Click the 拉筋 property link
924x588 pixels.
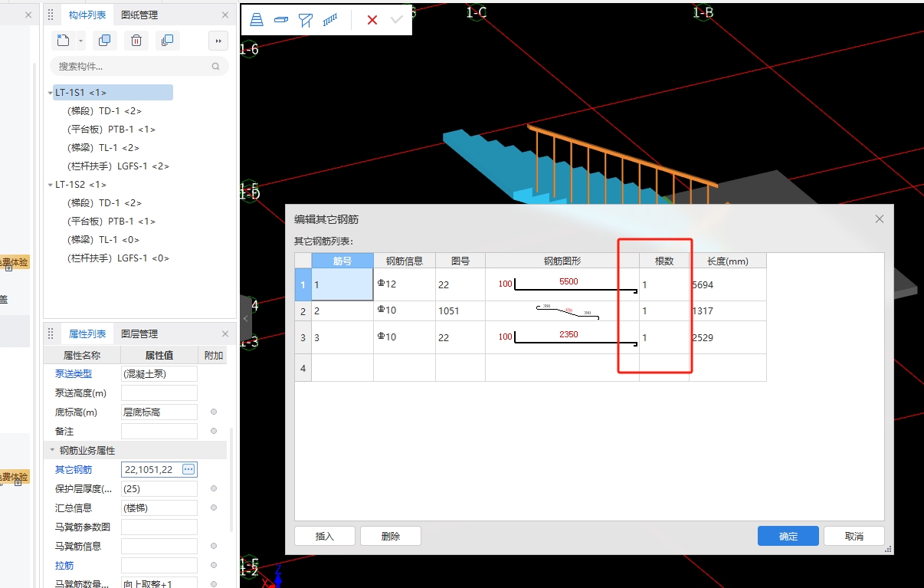point(64,565)
